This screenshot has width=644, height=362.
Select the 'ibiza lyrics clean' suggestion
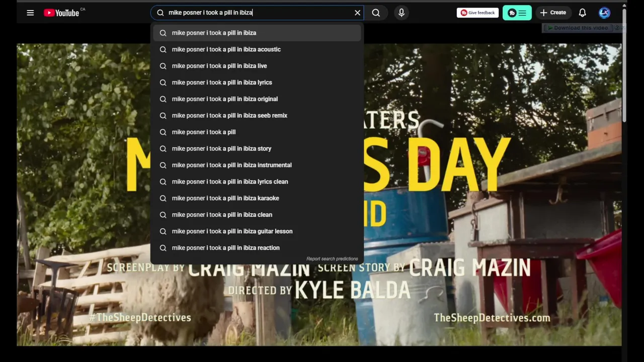[257, 182]
